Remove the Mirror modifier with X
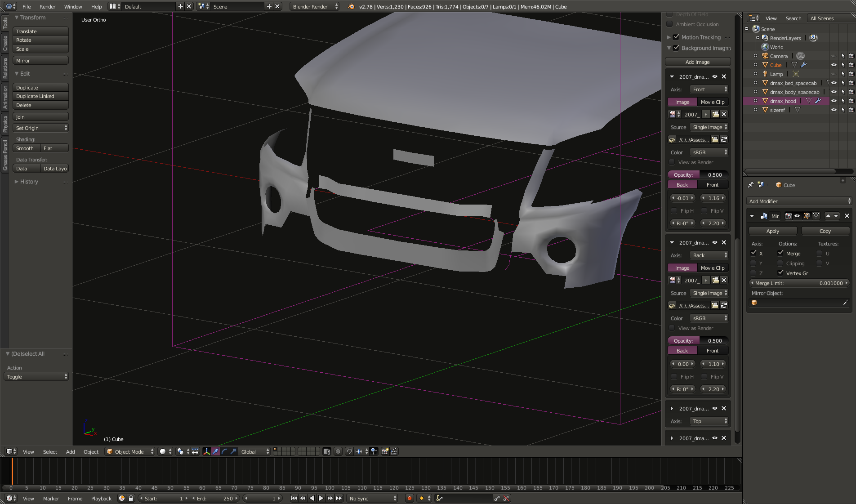Viewport: 856px width, 504px height. [x=847, y=216]
